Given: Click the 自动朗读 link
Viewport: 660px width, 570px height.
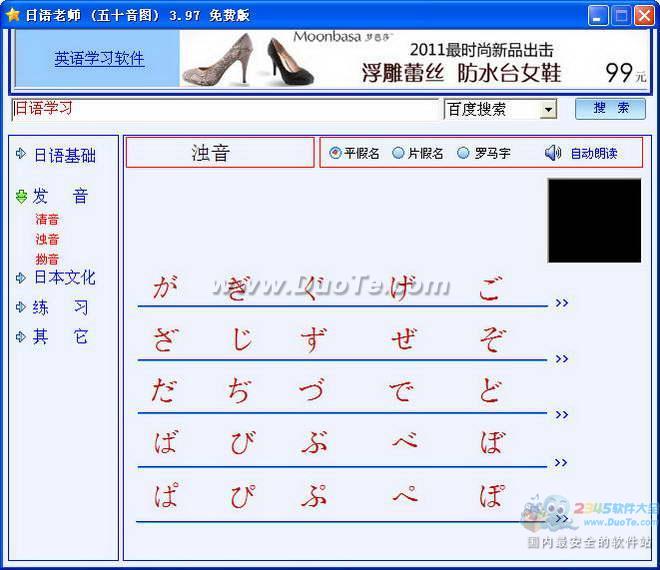Looking at the screenshot, I should (593, 153).
